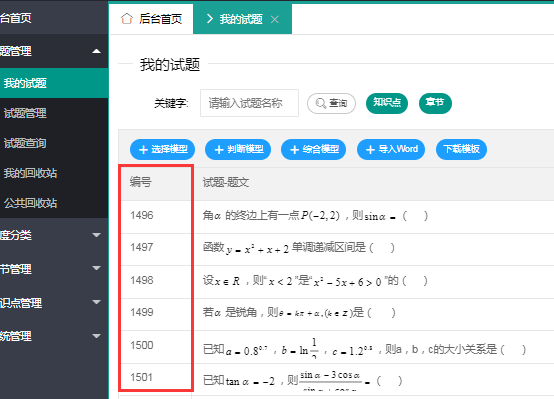Click the 知识点 green button
Screen dimensions: 554x399
pos(387,103)
